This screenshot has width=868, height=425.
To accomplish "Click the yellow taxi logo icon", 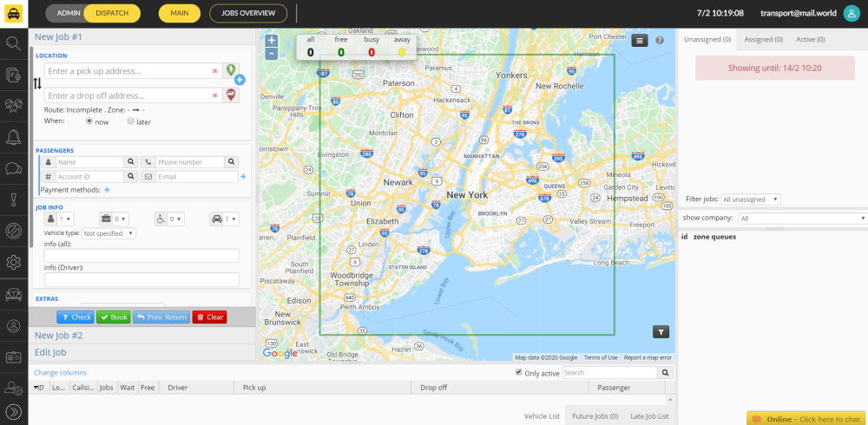I will 13,13.
